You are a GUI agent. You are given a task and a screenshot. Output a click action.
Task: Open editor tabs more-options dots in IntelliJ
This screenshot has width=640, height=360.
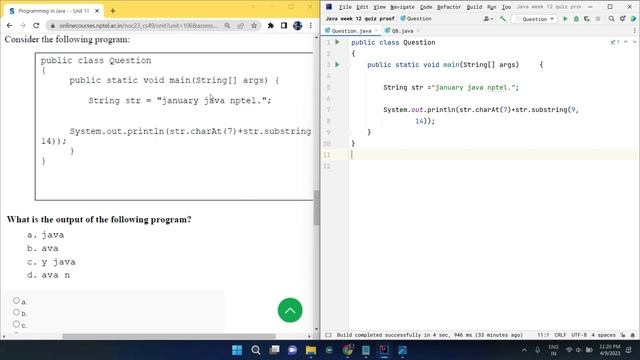(x=634, y=31)
